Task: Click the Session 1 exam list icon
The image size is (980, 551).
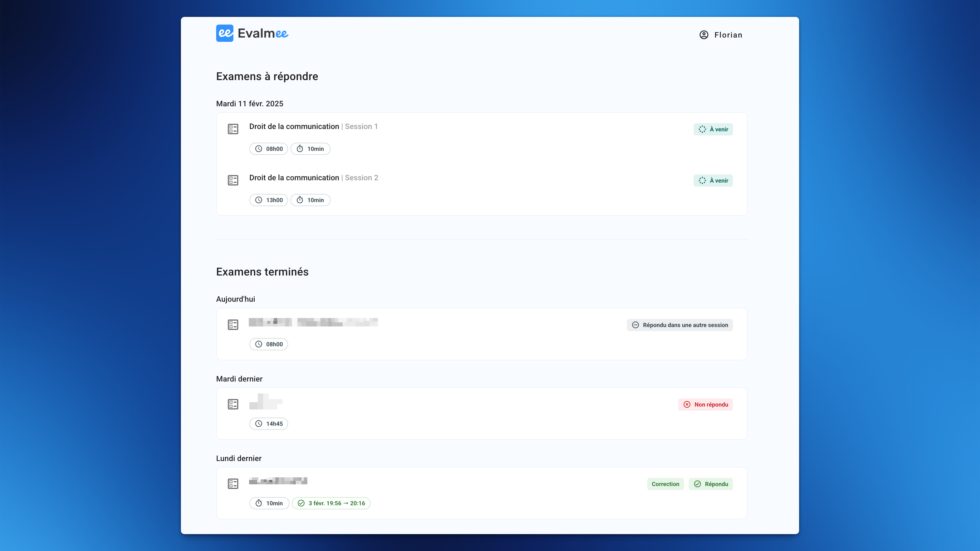Action: point(233,129)
